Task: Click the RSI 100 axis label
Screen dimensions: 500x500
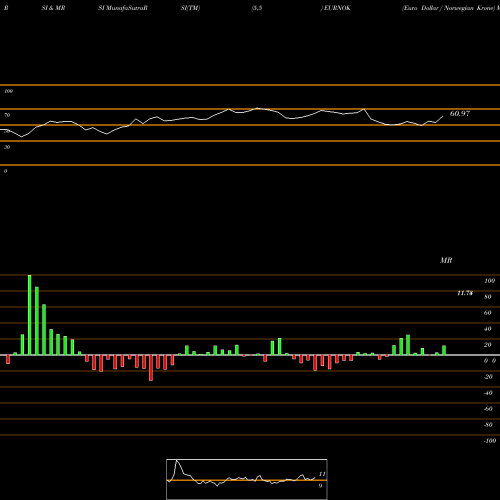Action: [x=8, y=91]
